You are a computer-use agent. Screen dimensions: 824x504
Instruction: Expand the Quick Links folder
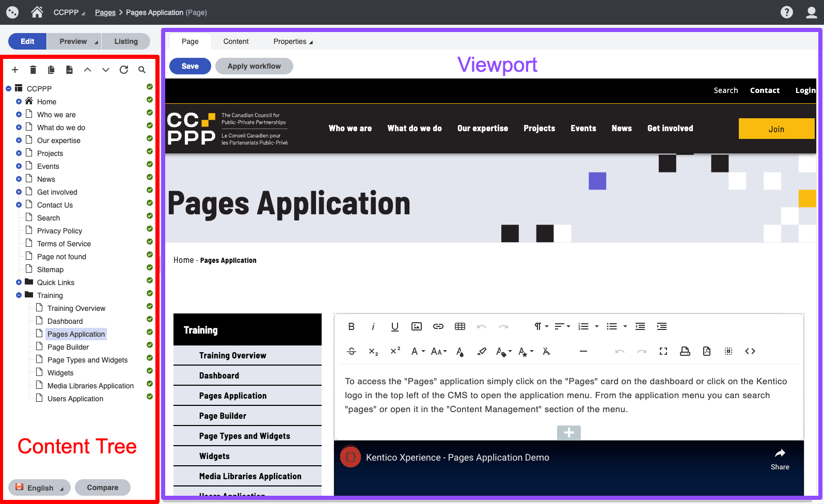(x=19, y=282)
